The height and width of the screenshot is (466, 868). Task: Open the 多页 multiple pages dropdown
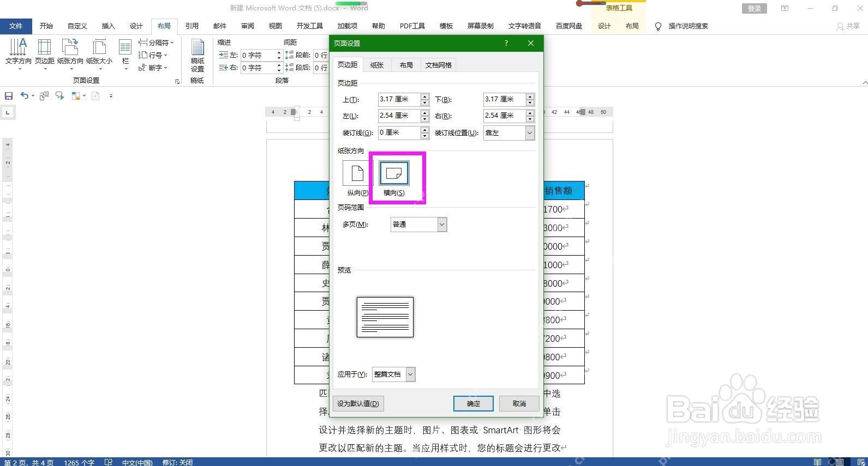(x=418, y=224)
